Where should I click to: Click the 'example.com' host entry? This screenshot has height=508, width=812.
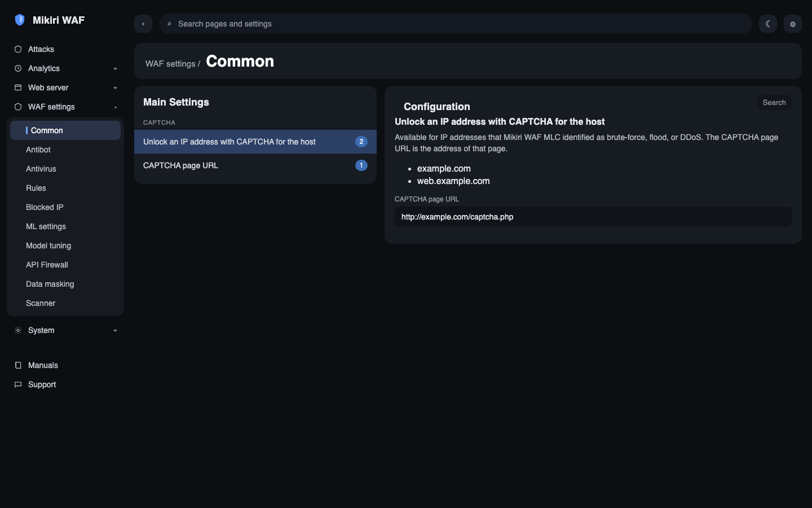click(444, 169)
